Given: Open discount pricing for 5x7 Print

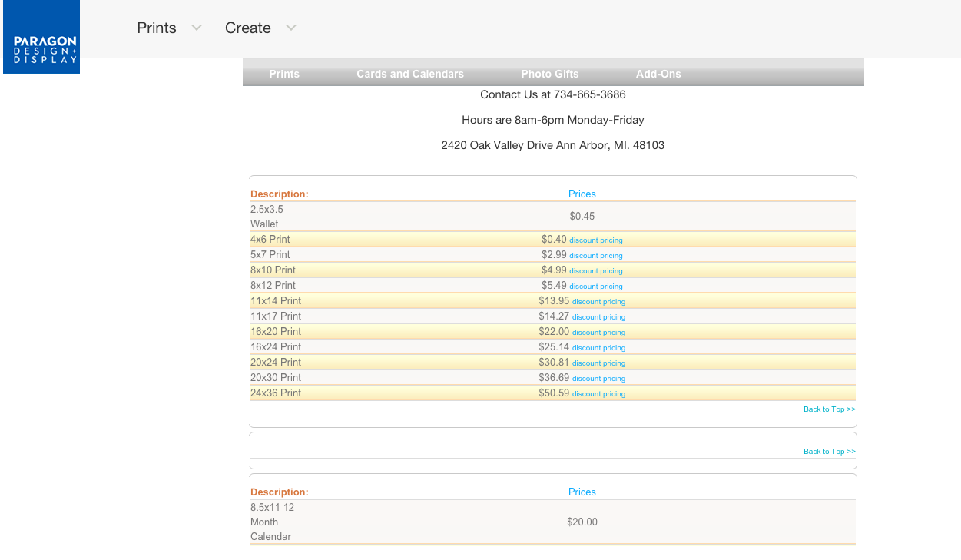Looking at the screenshot, I should tap(596, 256).
